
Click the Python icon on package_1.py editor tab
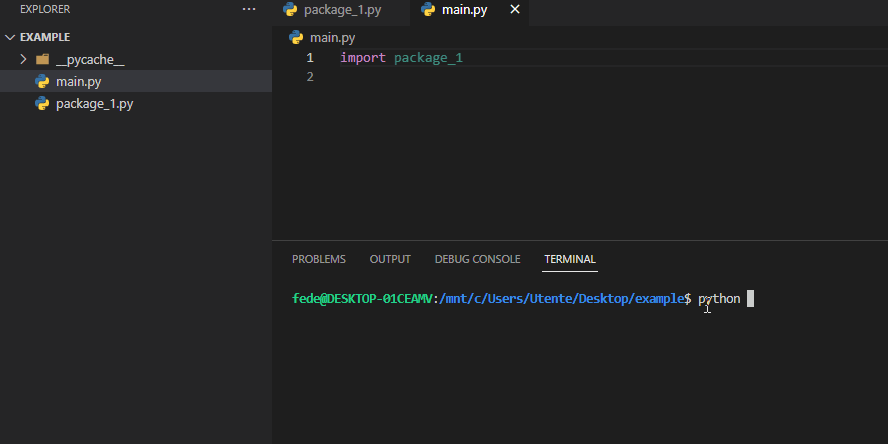click(x=290, y=10)
